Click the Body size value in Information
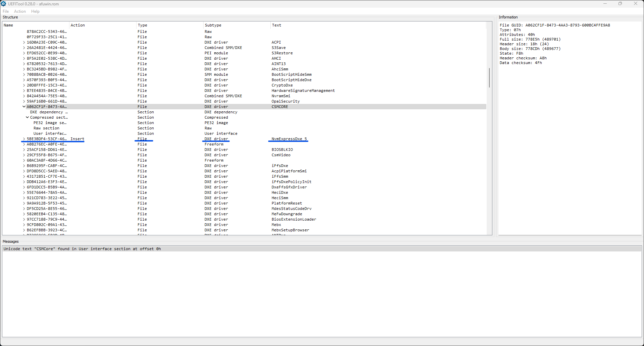The image size is (644, 346). point(543,49)
